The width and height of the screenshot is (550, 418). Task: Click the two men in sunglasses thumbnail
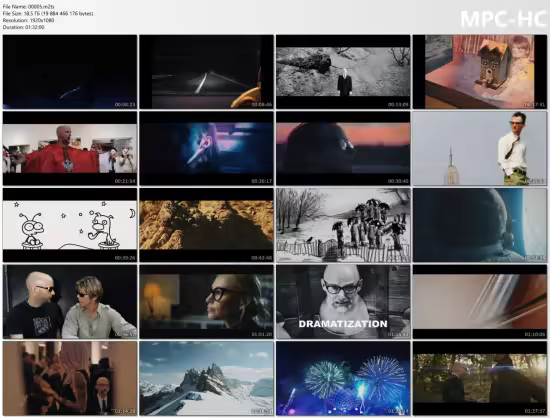click(70, 302)
